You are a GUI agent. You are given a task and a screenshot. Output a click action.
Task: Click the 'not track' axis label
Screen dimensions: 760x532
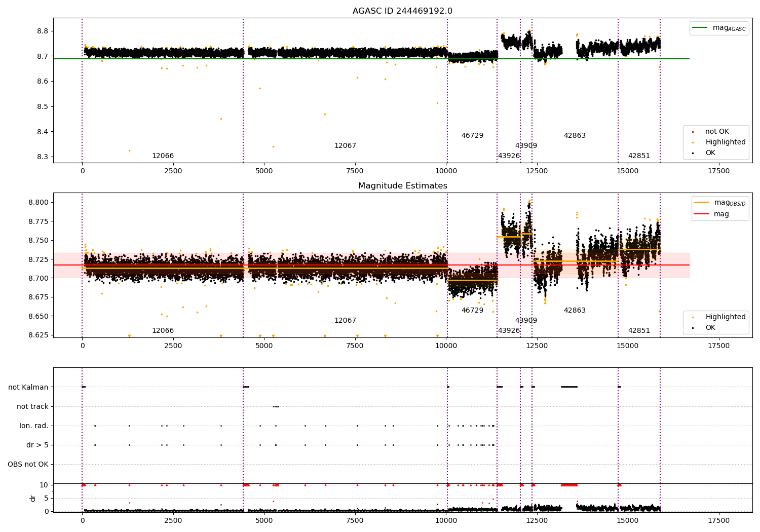tap(32, 407)
